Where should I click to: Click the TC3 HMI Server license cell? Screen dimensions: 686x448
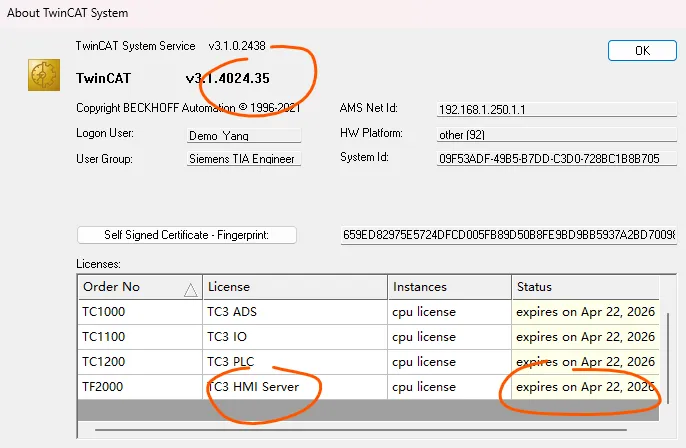[295, 387]
